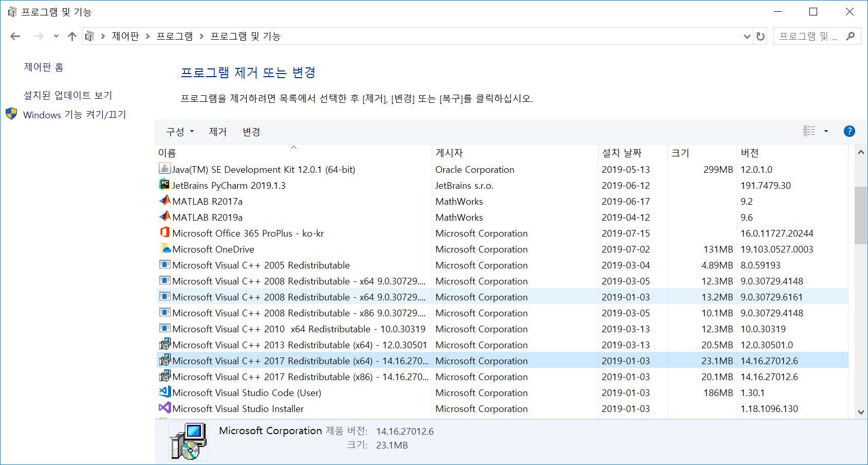Click the refresh button in address bar
Image resolution: width=868 pixels, height=465 pixels.
[x=761, y=37]
